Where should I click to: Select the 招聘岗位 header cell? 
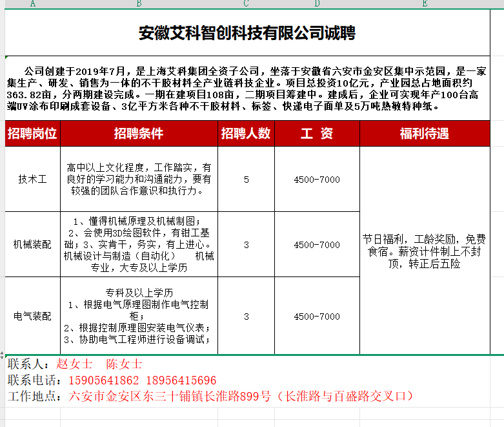click(x=32, y=134)
